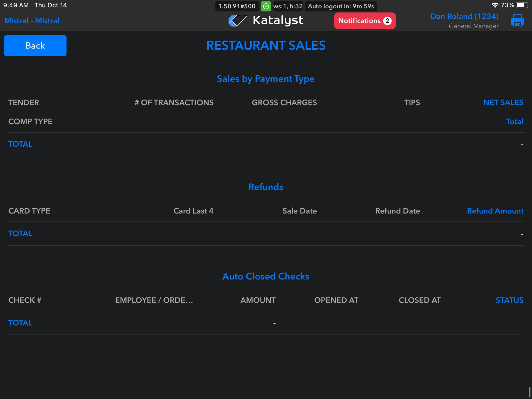Click the STATUS column header
The image size is (532, 399).
pyautogui.click(x=509, y=300)
